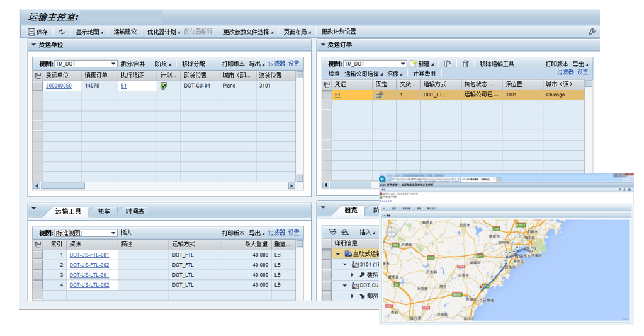Select the row for DOT-US-FTL-001 resource

tap(37, 255)
